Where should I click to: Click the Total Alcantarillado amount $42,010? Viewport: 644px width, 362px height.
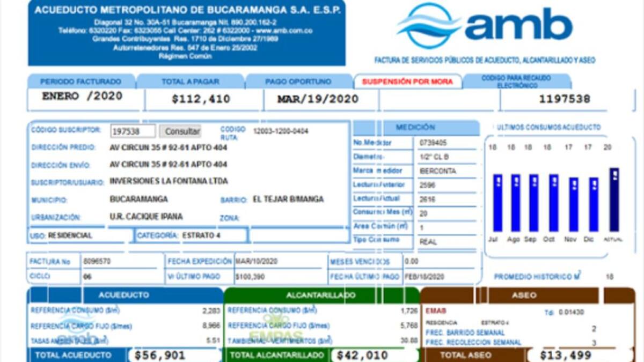coord(362,355)
